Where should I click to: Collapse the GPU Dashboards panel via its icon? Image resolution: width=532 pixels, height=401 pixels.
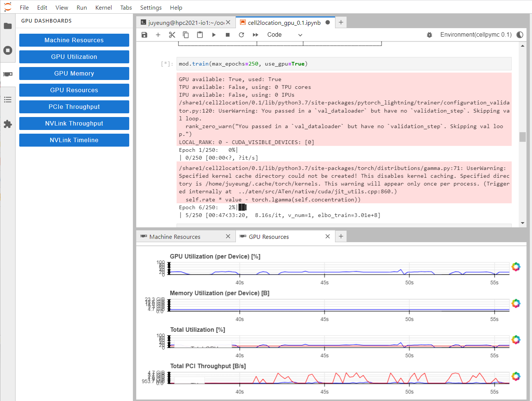click(8, 74)
